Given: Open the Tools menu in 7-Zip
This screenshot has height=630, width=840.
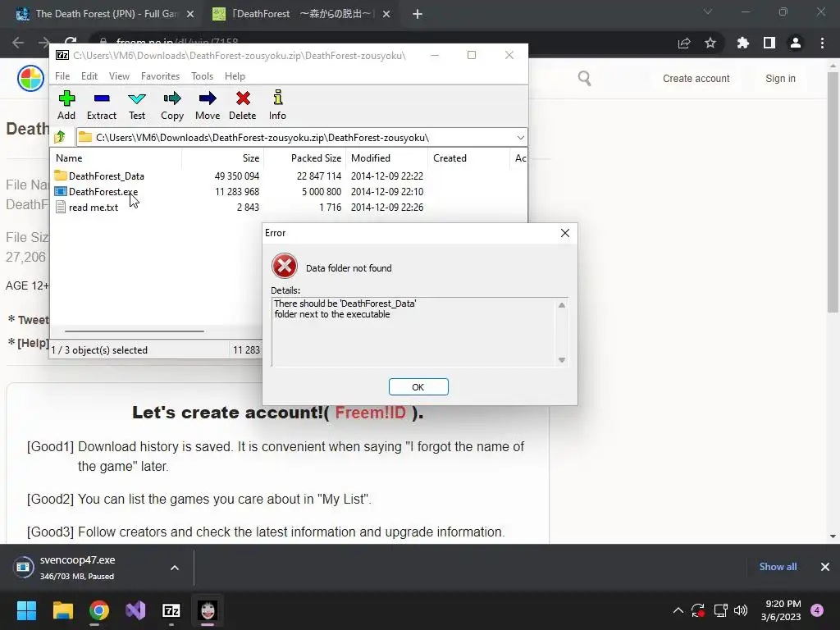Looking at the screenshot, I should click(202, 76).
